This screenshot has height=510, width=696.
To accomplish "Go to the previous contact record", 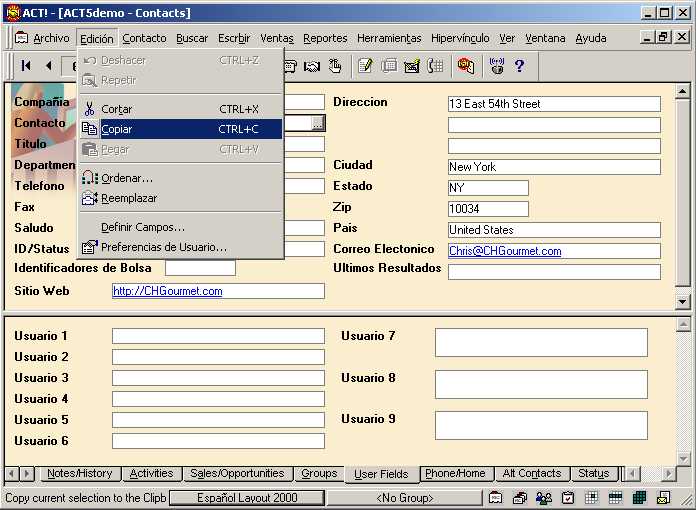I will coord(49,66).
